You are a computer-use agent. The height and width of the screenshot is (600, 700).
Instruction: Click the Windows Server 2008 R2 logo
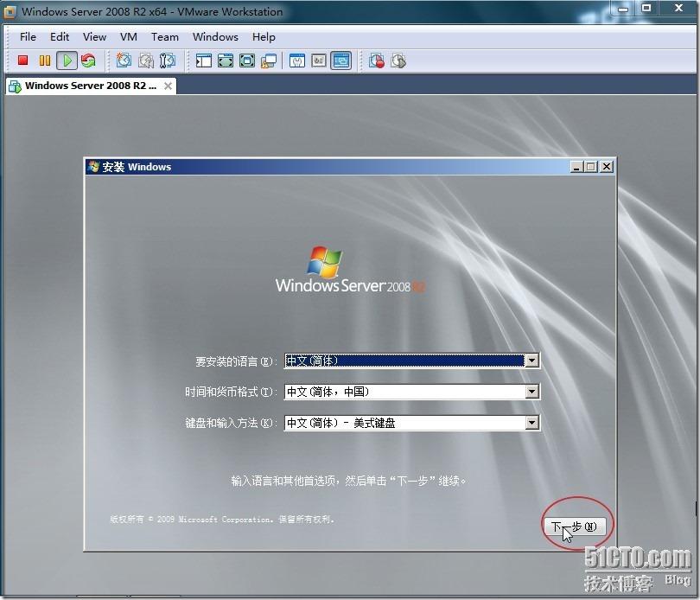351,270
